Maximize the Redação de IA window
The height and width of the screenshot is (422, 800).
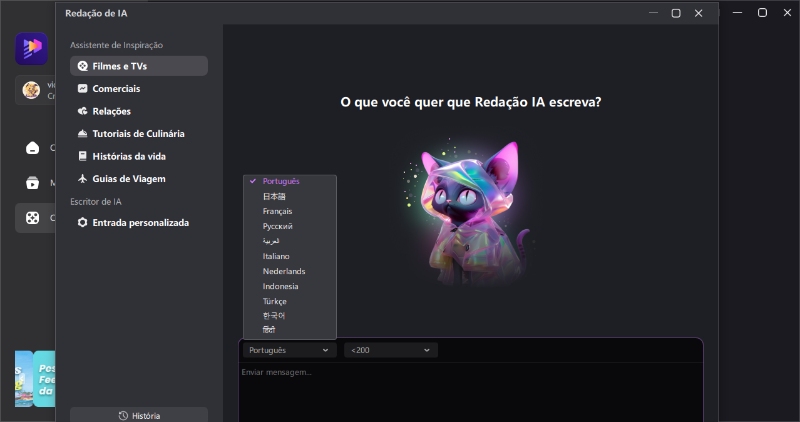click(x=676, y=13)
